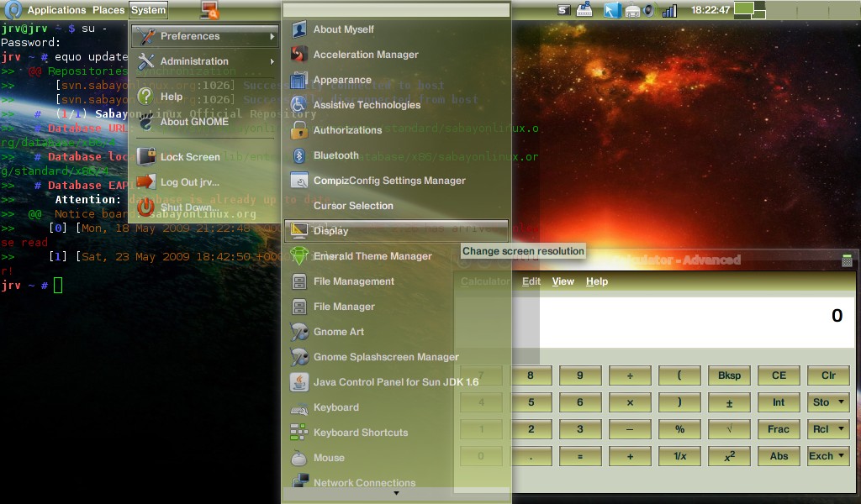Click the Authorizations padlock icon

[x=299, y=130]
